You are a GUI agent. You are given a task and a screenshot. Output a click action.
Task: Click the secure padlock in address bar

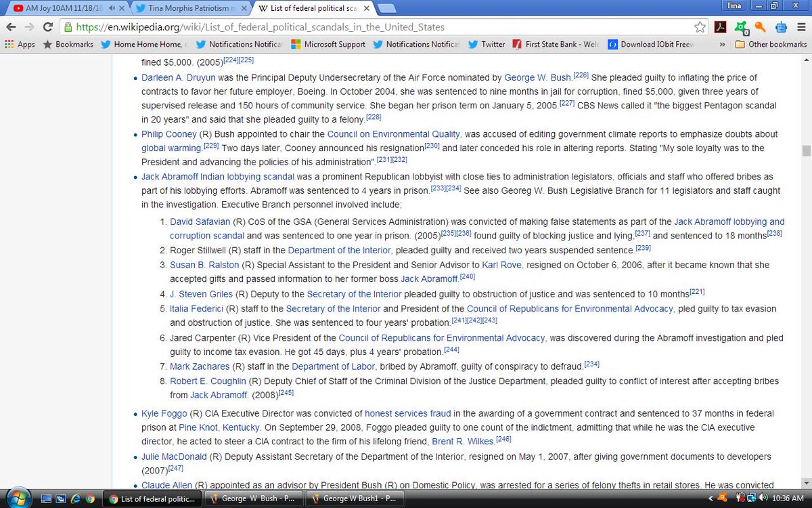67,28
